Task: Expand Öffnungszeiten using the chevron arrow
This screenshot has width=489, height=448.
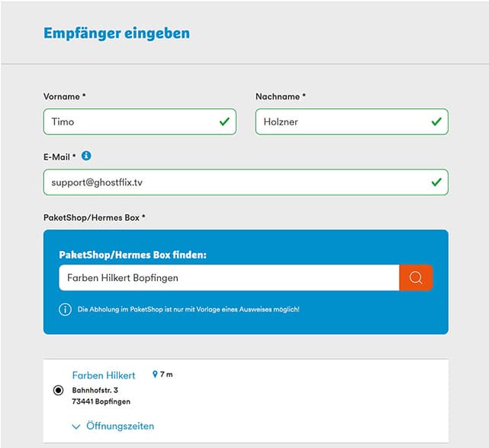Action: [76, 427]
